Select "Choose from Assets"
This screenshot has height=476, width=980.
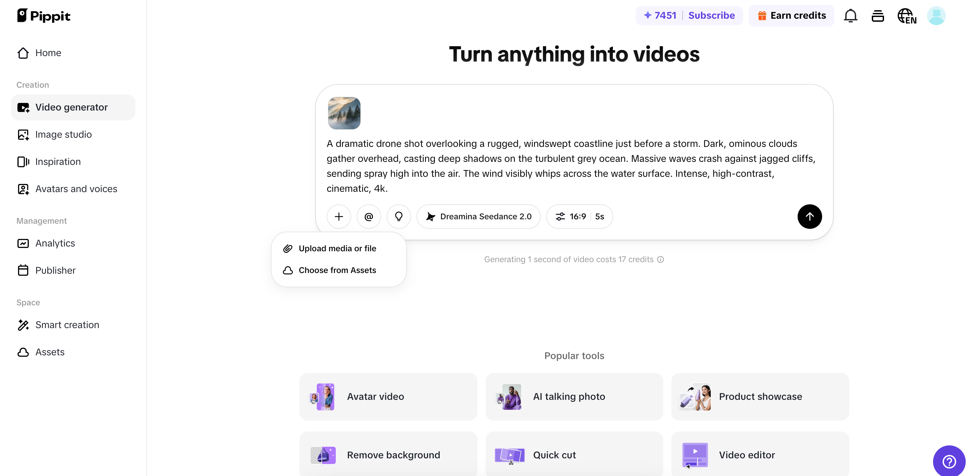click(x=337, y=270)
